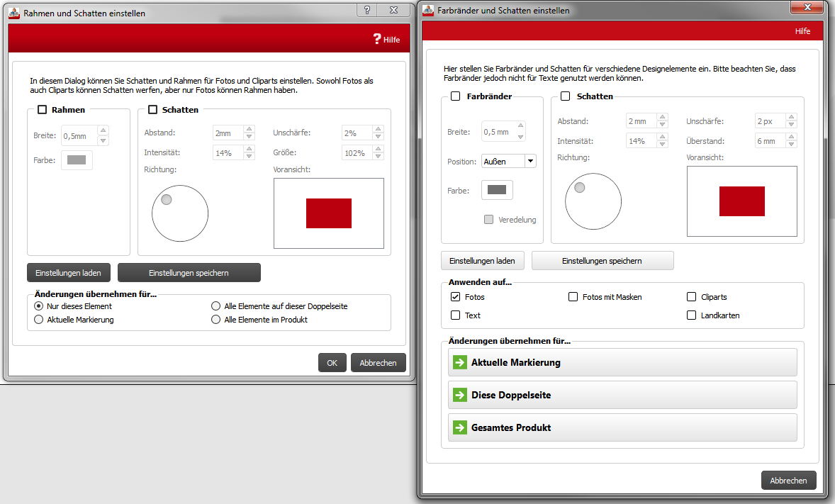Screen dimensions: 835x504
Task: Enable the Farbränder checkbox
Action: 455,96
